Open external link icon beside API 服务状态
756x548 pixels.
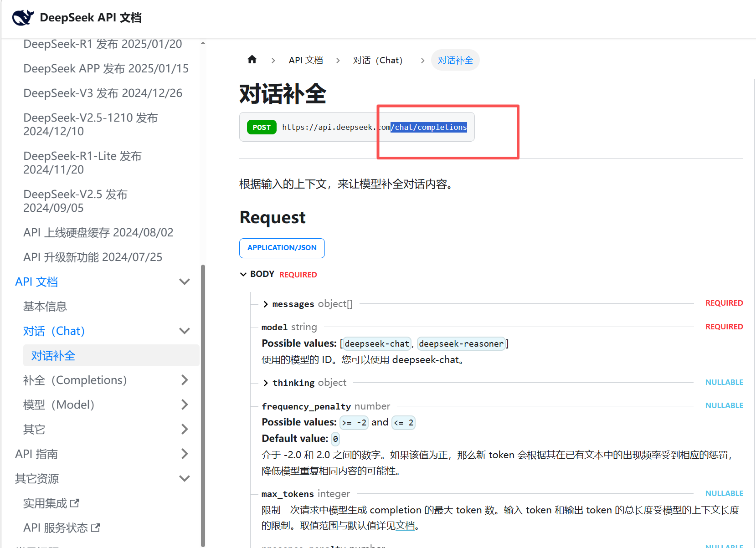click(96, 528)
